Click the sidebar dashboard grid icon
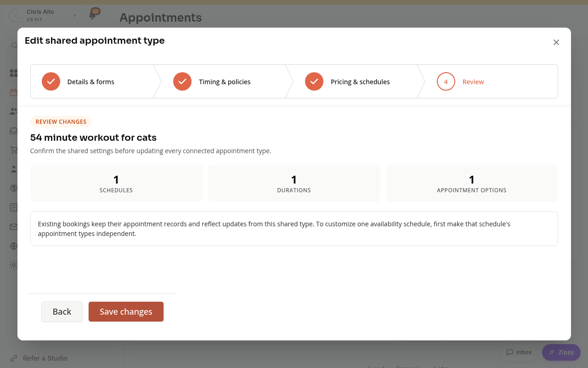The height and width of the screenshot is (368, 588). pyautogui.click(x=13, y=73)
